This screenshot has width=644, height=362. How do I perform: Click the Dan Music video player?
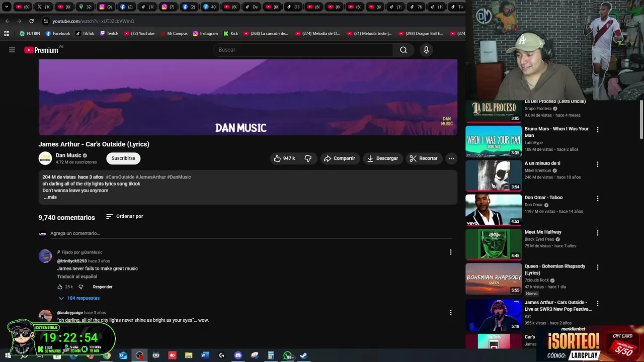coord(248,98)
